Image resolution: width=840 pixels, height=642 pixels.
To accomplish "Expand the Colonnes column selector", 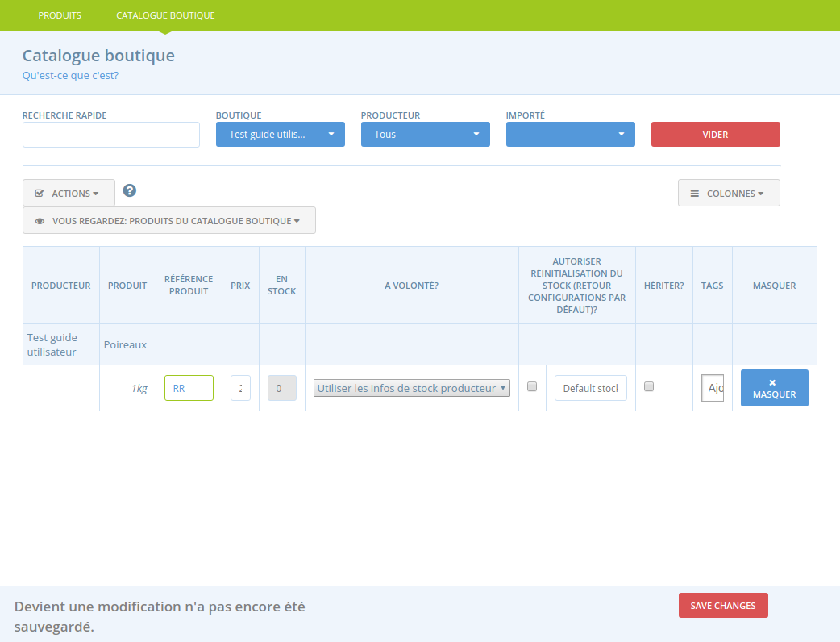I will [729, 193].
